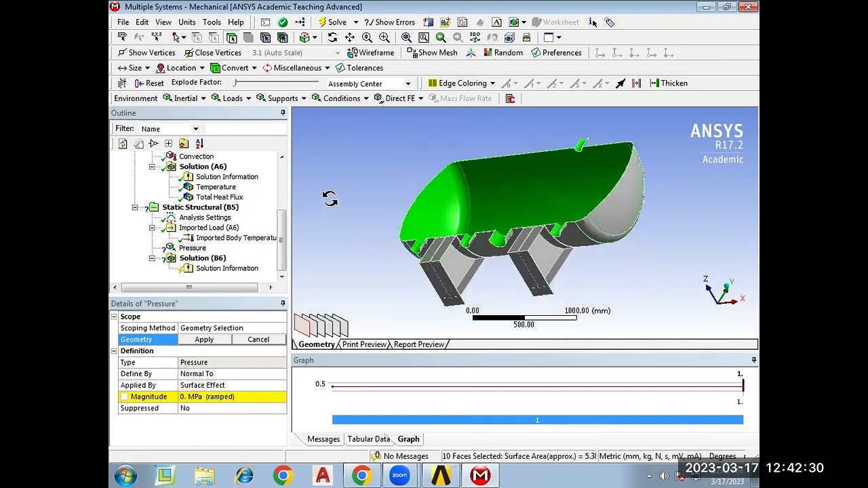This screenshot has height=488, width=868.
Task: Open the File menu
Action: (x=123, y=22)
